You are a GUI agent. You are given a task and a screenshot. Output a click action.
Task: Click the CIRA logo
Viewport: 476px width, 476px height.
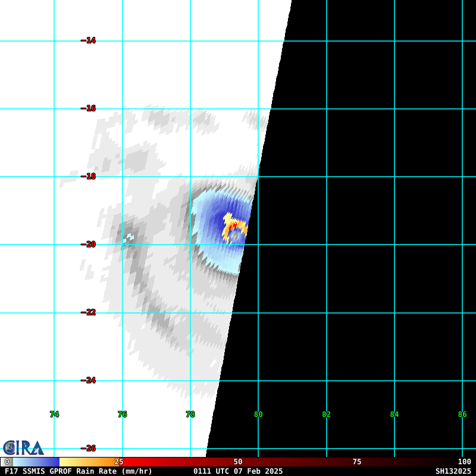[23, 448]
